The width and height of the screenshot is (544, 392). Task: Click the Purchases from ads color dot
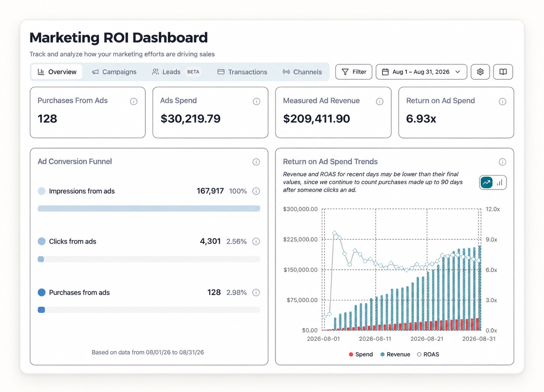tap(42, 292)
